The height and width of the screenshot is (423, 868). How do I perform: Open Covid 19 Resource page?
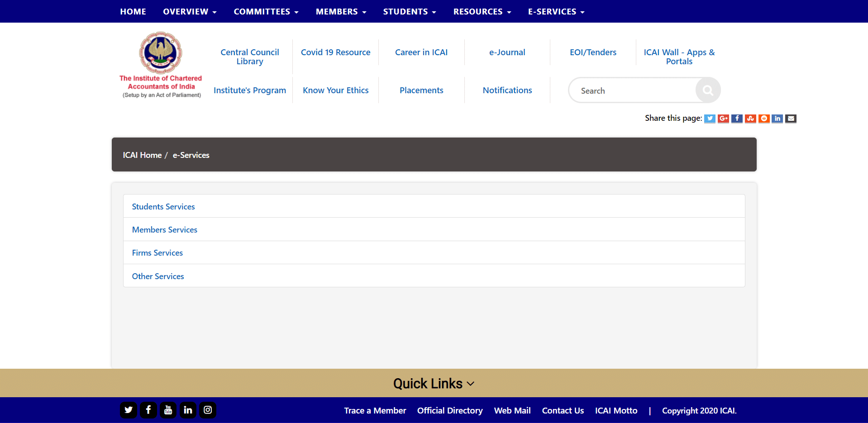pos(336,52)
